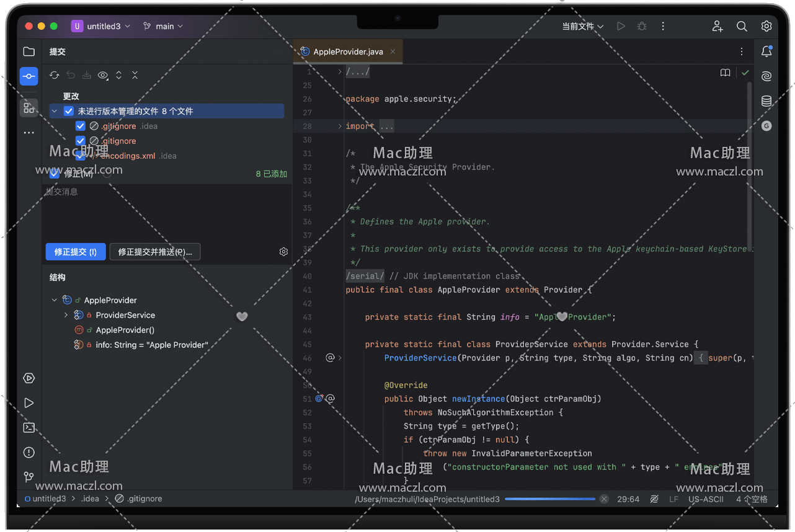Viewport: 795px width, 532px height.
Task: Open the Git version control tool window
Action: click(x=29, y=477)
